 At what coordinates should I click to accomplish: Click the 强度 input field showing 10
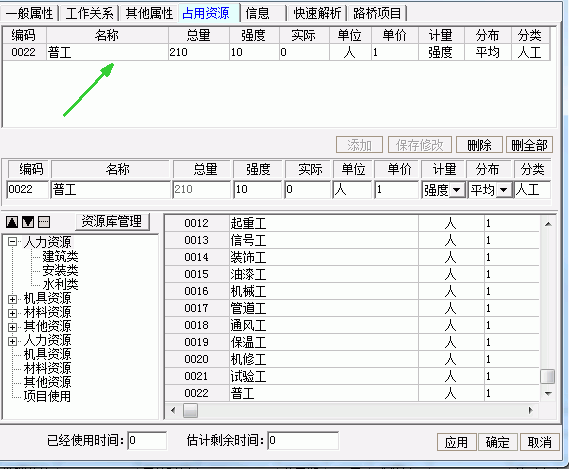(x=257, y=189)
